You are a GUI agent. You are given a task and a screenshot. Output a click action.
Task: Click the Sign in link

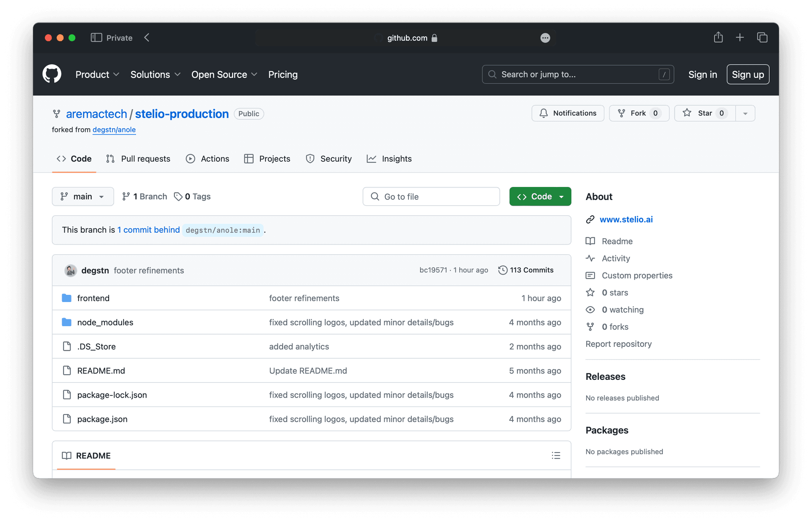click(702, 74)
